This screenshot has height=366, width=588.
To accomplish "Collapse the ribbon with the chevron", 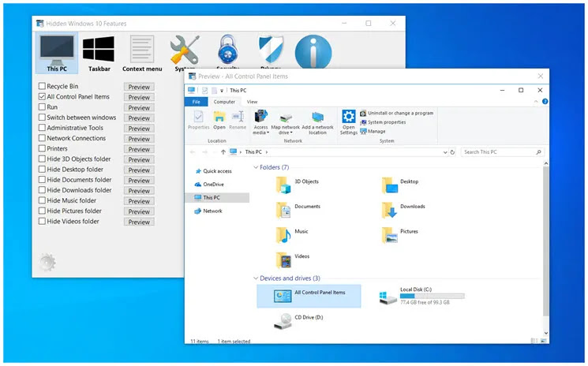I will 536,102.
